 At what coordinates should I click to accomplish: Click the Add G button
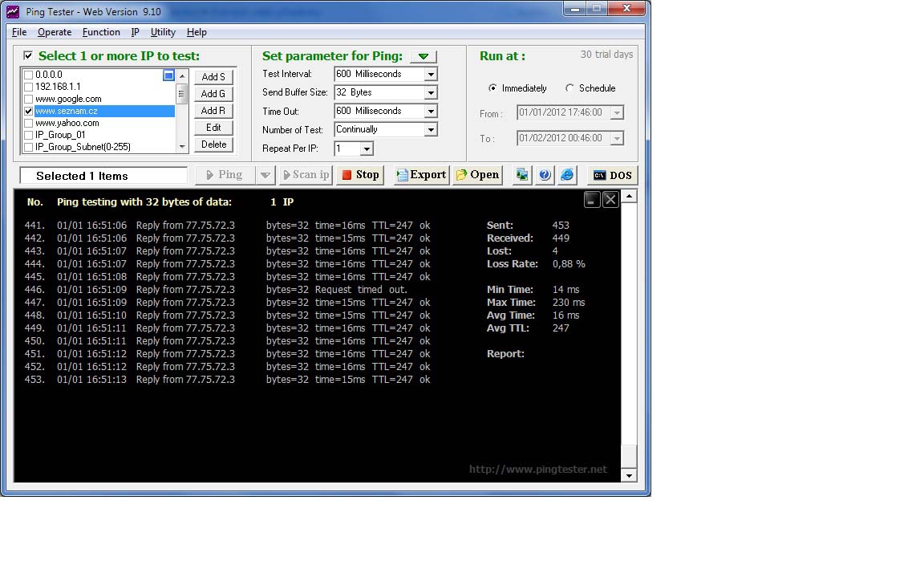tap(213, 94)
